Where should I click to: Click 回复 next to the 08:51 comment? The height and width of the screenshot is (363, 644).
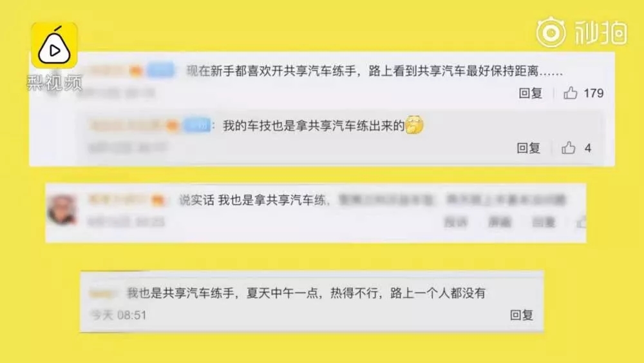click(522, 315)
